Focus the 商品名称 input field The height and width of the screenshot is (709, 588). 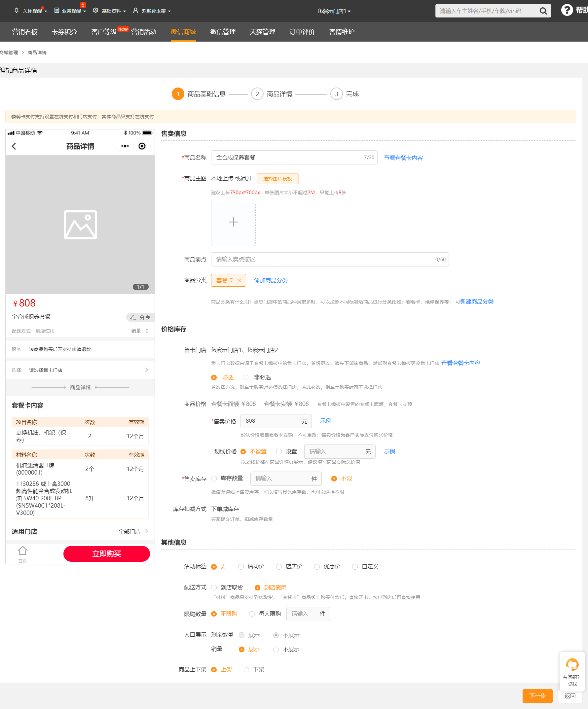294,157
